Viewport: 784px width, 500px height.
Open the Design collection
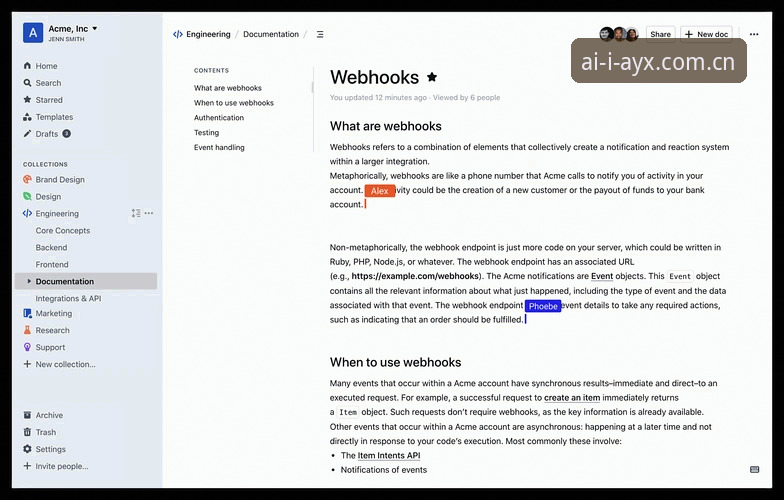(x=48, y=196)
